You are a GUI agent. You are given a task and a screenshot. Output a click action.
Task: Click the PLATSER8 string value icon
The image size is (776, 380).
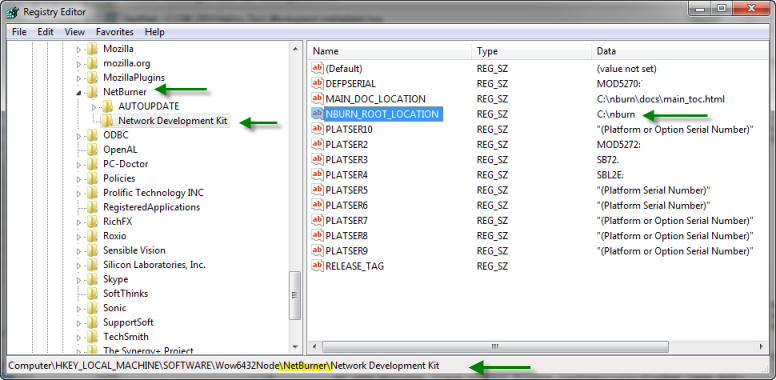[x=317, y=236]
